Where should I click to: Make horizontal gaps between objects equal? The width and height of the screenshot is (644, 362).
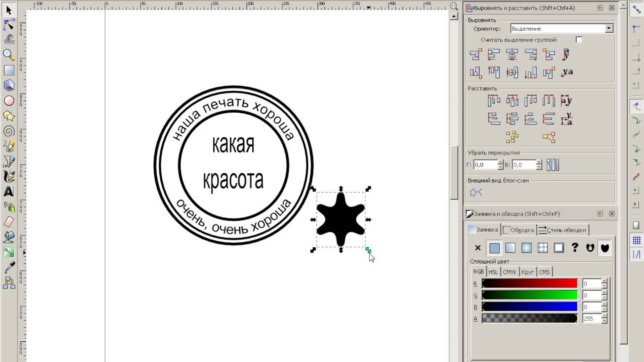coord(548,101)
